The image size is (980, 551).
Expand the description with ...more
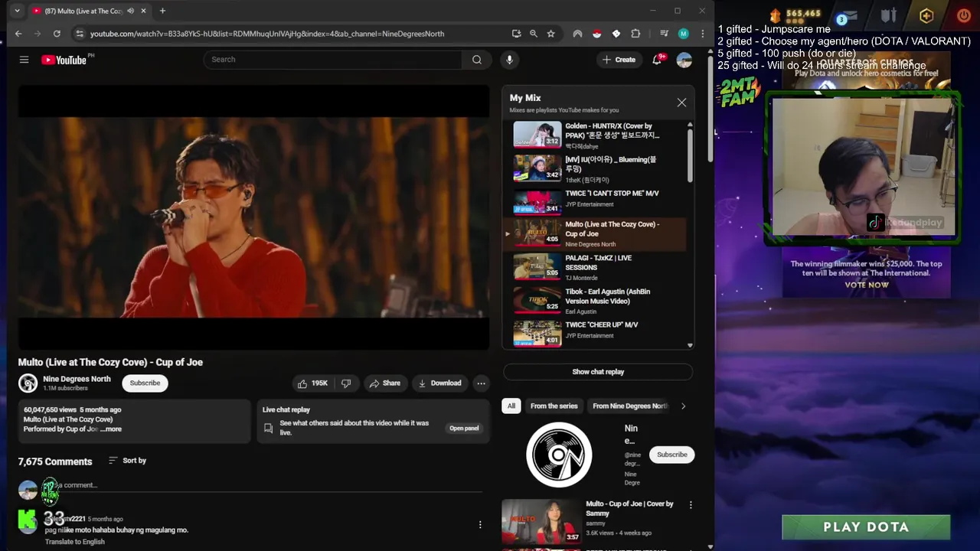[111, 429]
